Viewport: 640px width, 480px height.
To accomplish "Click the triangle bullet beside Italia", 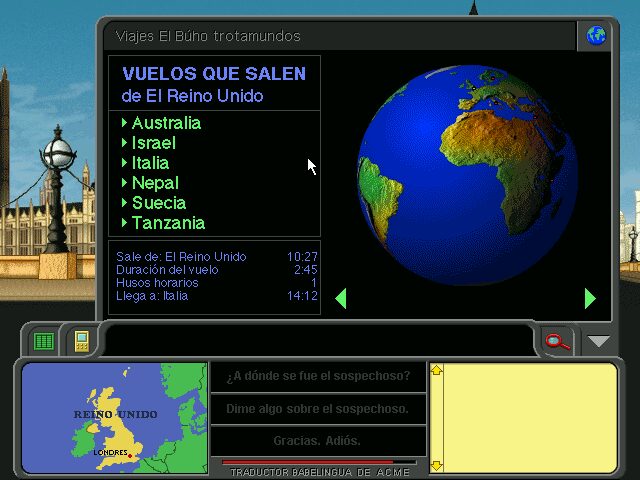I will click(124, 162).
